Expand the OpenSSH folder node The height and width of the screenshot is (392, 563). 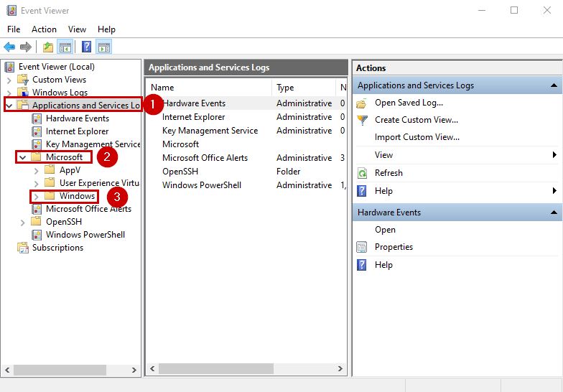tap(23, 223)
